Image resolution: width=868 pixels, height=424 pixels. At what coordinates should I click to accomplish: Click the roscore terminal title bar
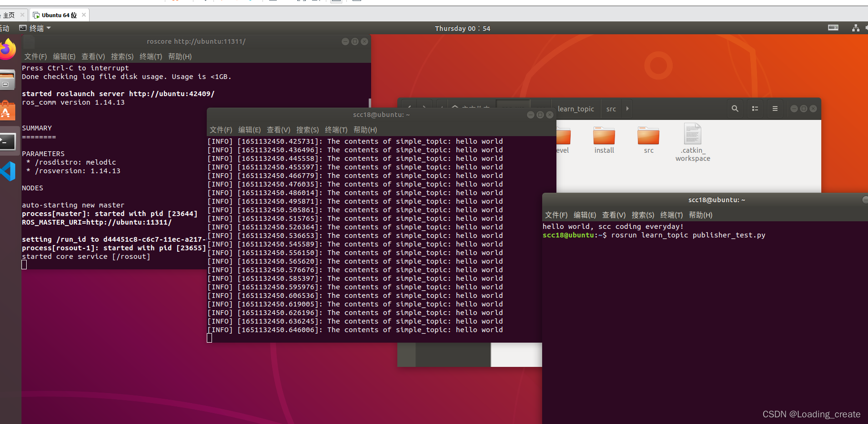pos(196,41)
